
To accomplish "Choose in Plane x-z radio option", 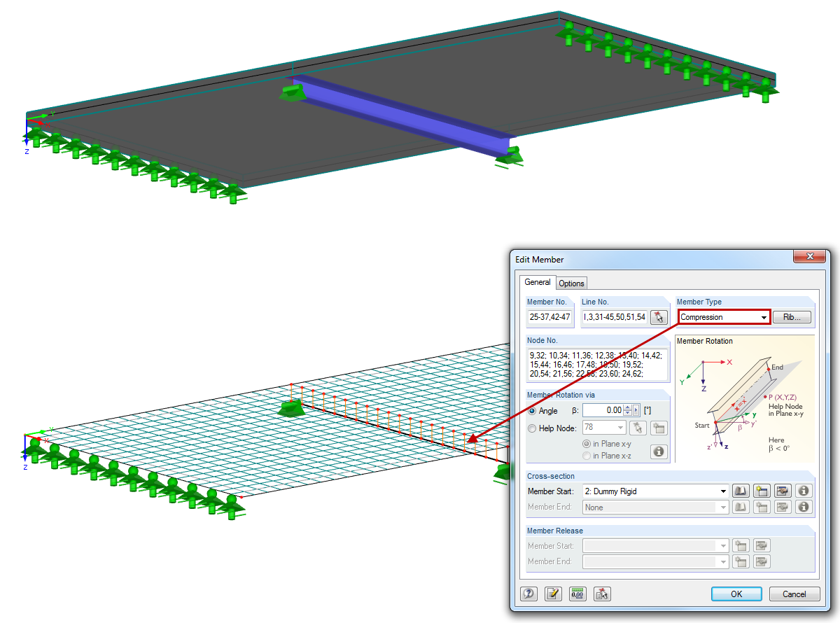I will coord(587,456).
